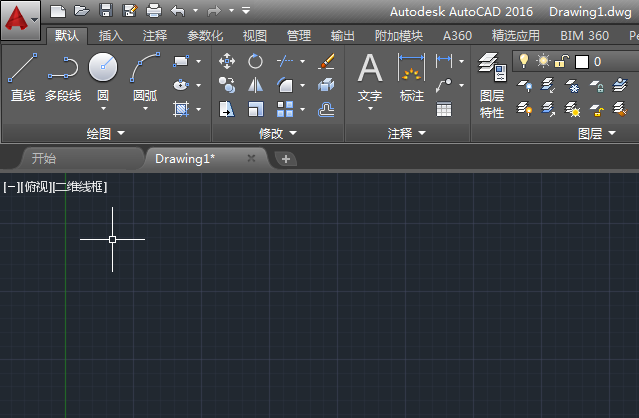639x418 pixels.
Task: Open the View (视图) ribbon tab
Action: point(255,36)
